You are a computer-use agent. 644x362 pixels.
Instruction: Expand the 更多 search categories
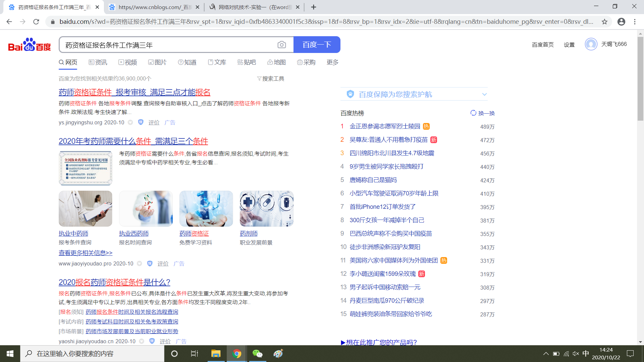[332, 62]
